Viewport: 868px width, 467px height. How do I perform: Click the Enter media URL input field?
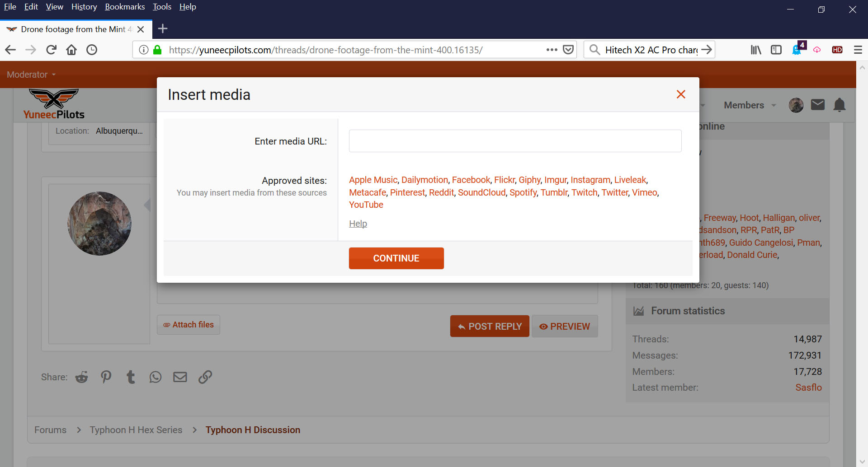point(515,141)
